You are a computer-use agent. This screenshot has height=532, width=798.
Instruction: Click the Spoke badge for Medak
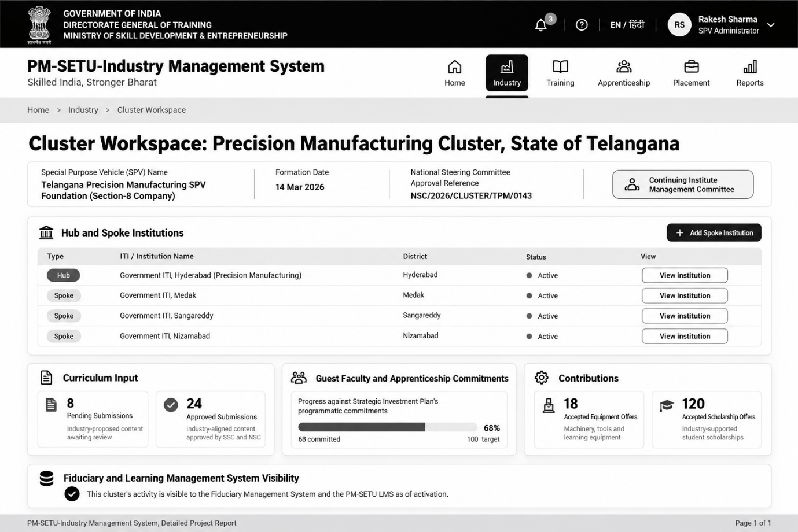64,295
